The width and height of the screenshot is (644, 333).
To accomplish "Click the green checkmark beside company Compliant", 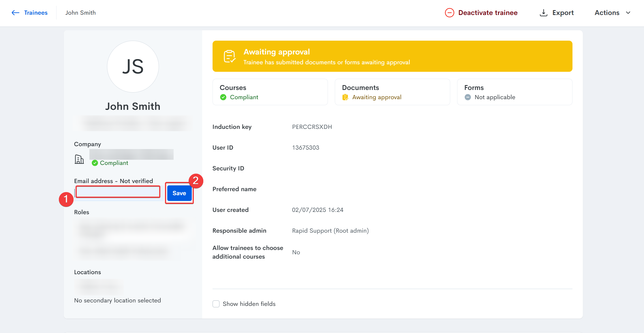I will pyautogui.click(x=95, y=163).
